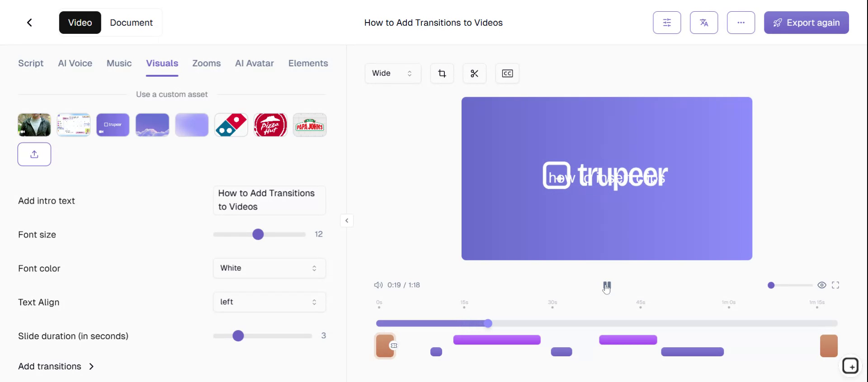Open the Music tab
This screenshot has height=382, width=868.
coord(119,63)
